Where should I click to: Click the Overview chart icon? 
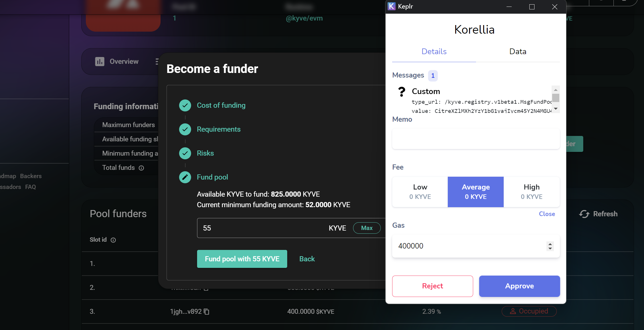[x=100, y=62]
